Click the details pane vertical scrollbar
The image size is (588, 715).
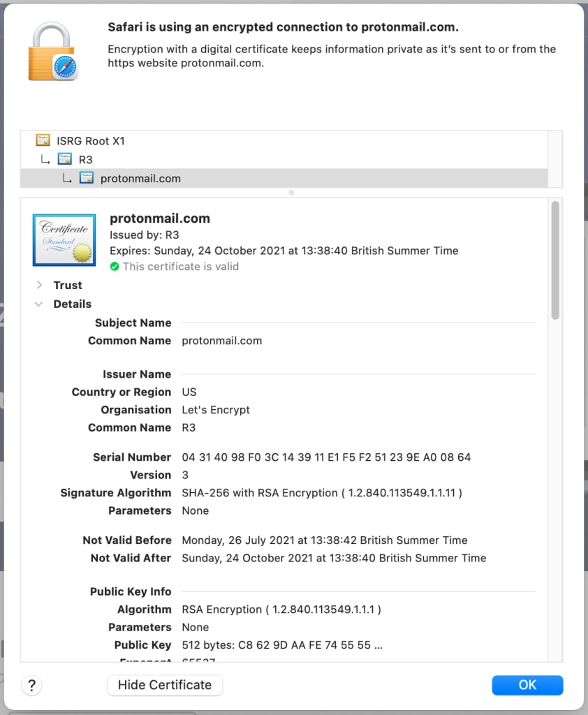555,260
